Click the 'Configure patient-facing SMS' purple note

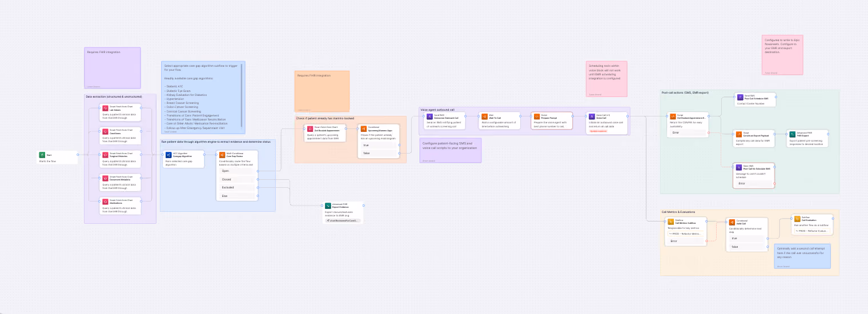(450, 150)
